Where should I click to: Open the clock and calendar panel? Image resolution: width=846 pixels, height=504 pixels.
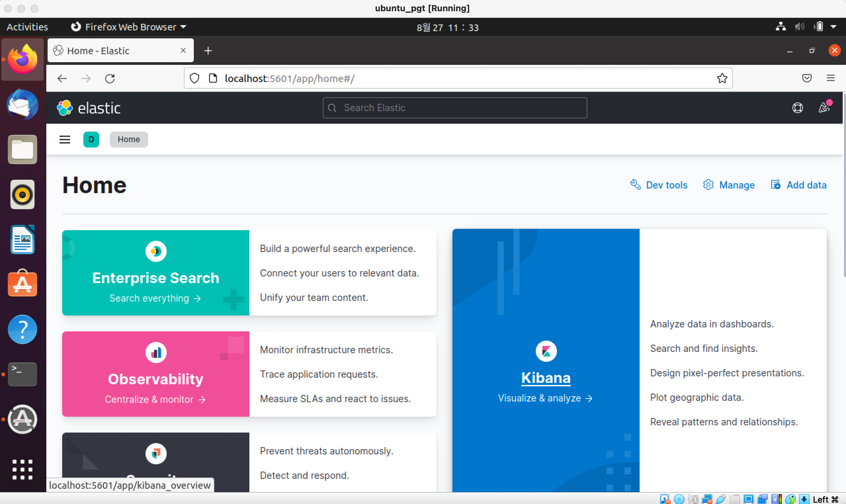(x=447, y=27)
